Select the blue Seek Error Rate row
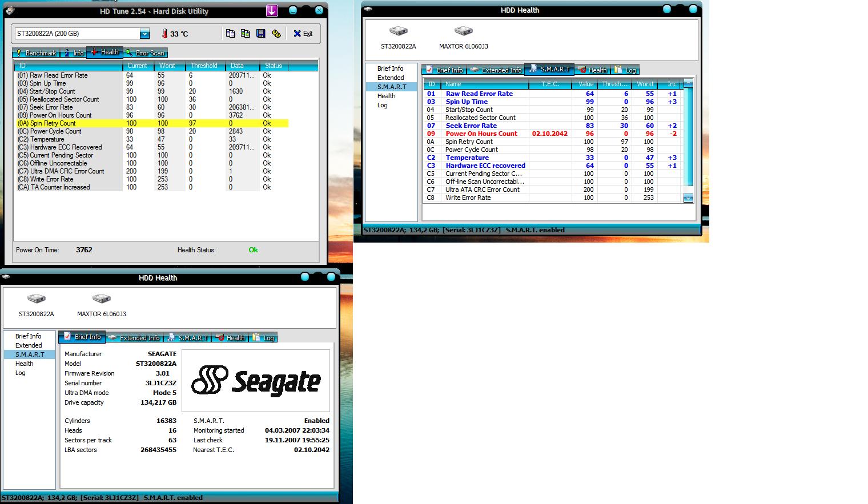 coord(553,126)
